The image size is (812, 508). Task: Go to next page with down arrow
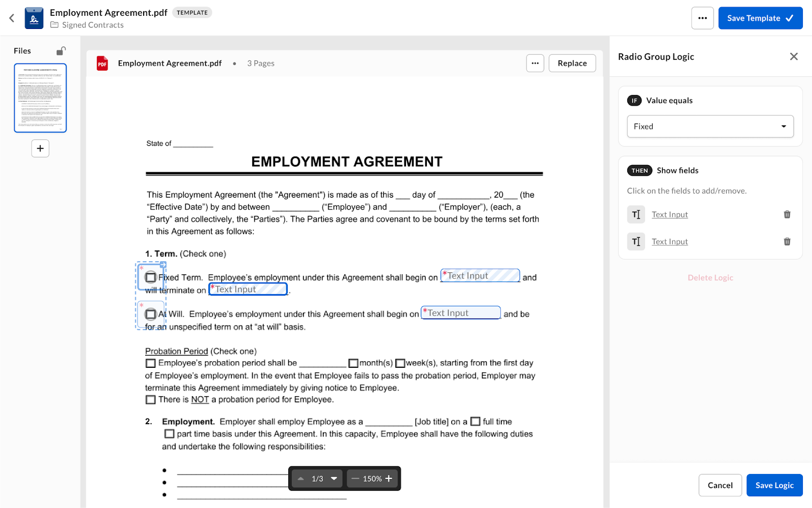(334, 479)
